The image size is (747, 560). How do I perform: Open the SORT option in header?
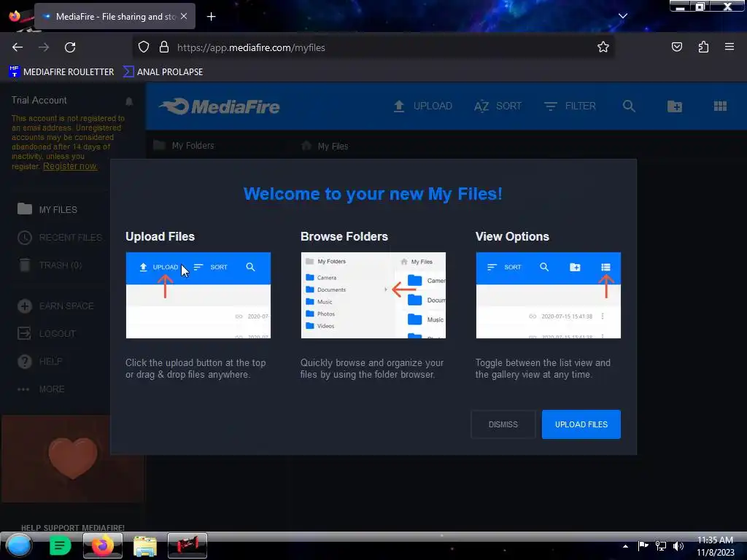click(498, 106)
